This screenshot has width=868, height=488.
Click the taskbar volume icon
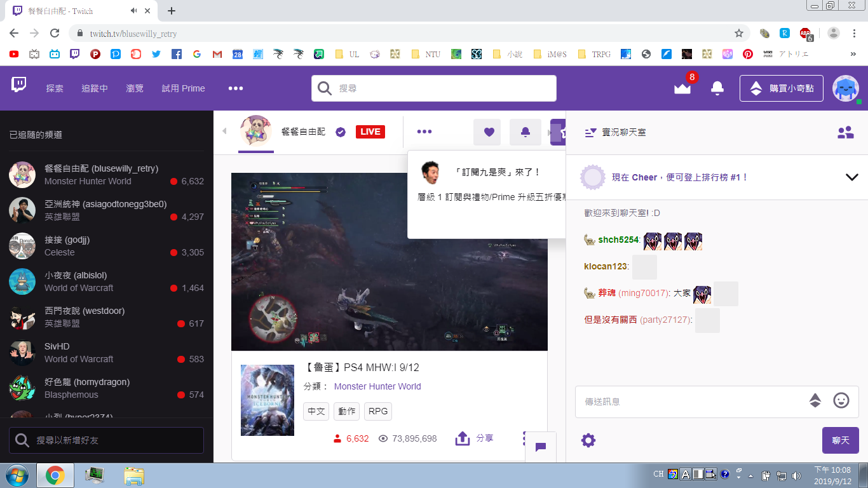[x=796, y=475]
